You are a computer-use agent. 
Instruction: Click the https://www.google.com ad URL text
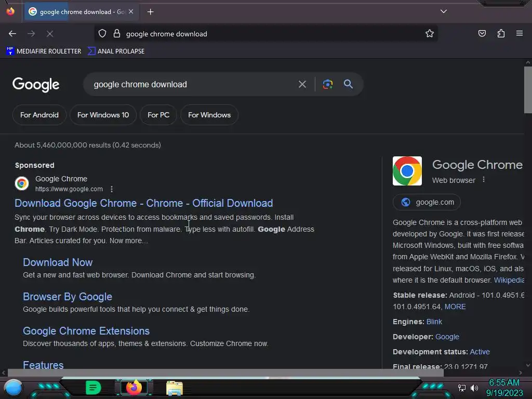[x=69, y=189]
